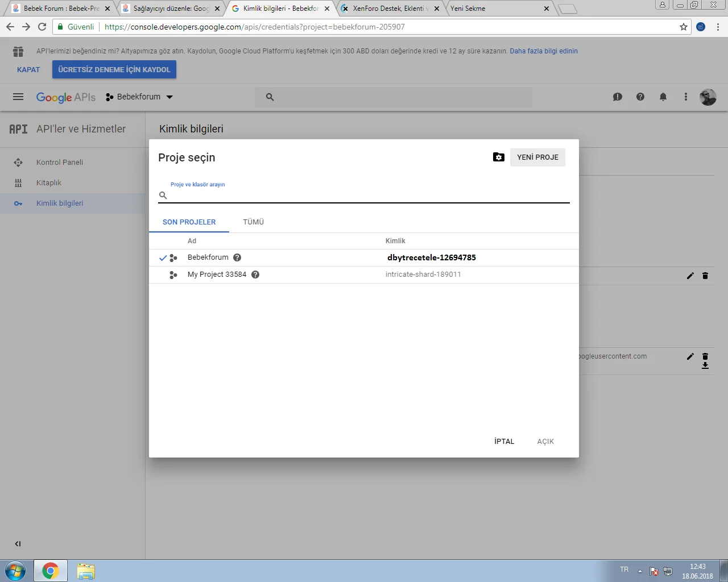Open the help icon in the top bar

(640, 97)
